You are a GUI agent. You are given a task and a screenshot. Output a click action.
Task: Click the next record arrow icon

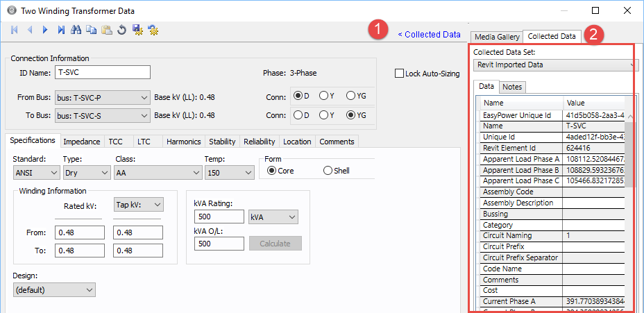coord(45,30)
